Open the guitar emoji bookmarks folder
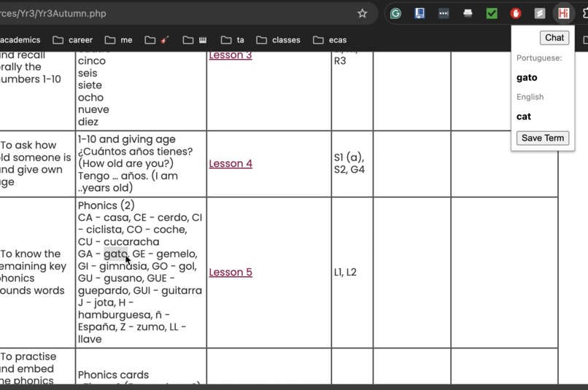The image size is (588, 390). (x=157, y=40)
